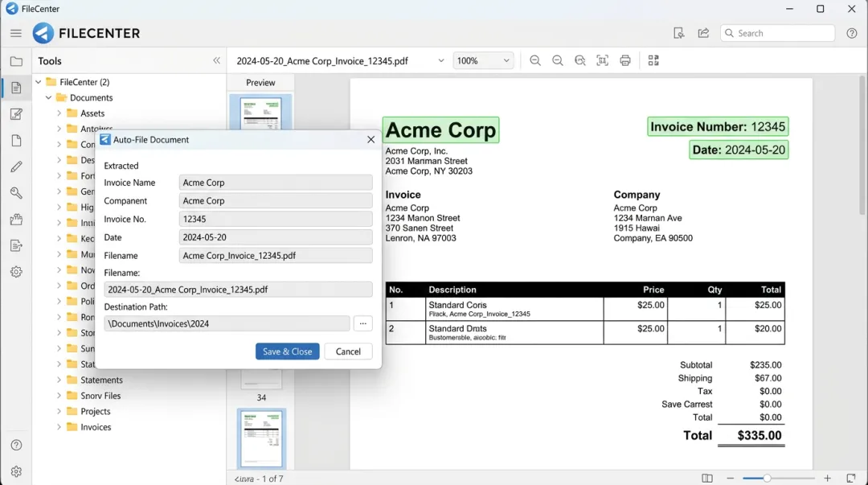Open the edit note sidebar icon

pyautogui.click(x=16, y=114)
